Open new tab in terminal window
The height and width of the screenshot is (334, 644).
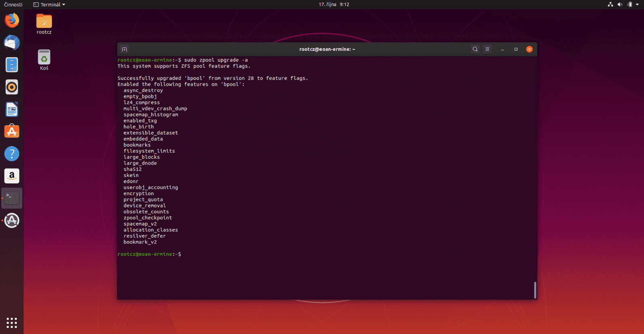pos(124,49)
